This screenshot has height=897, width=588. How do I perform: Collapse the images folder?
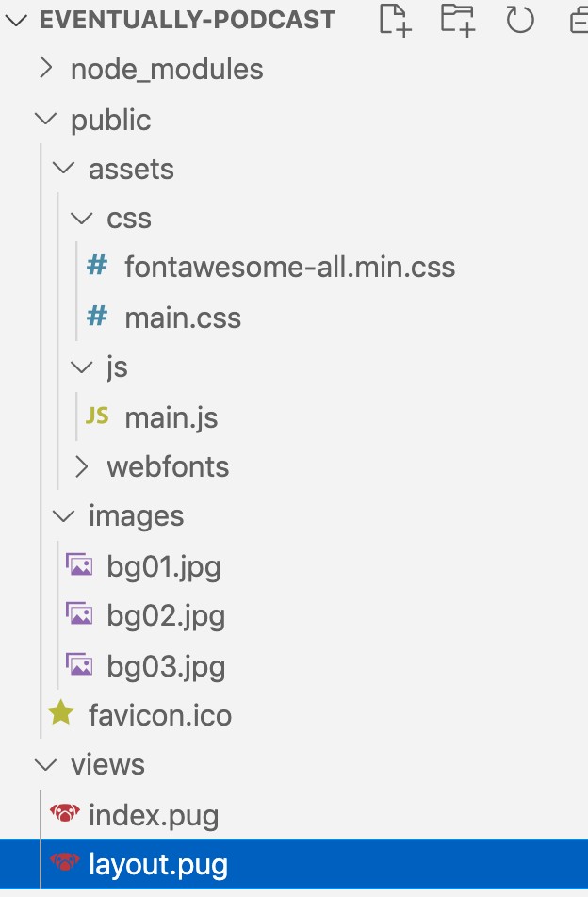[63, 515]
